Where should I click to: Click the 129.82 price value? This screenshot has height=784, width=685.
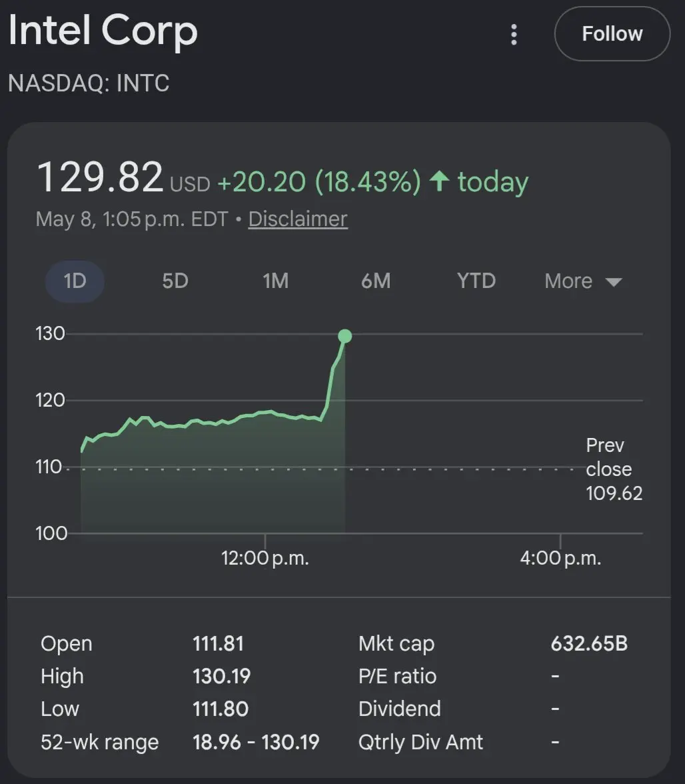[x=100, y=177]
